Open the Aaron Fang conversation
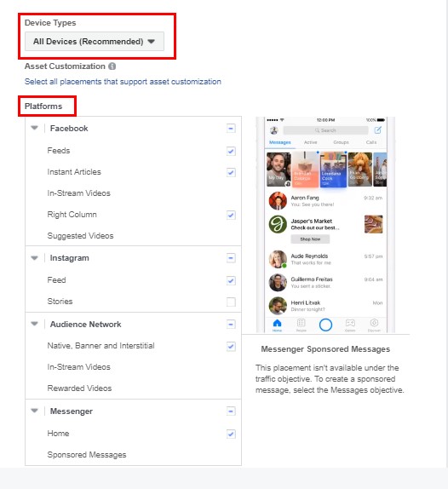 click(326, 201)
